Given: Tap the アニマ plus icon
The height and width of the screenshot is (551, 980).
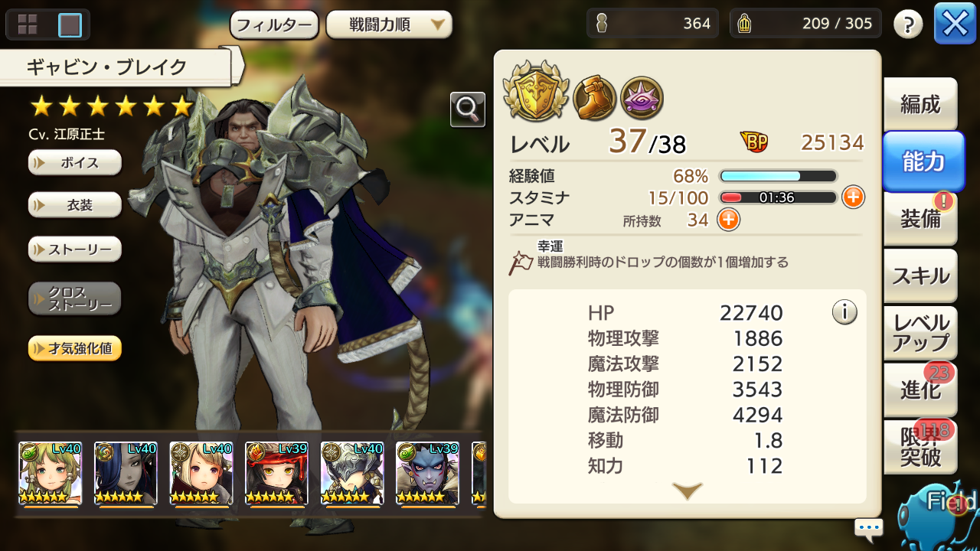Looking at the screenshot, I should click(728, 220).
